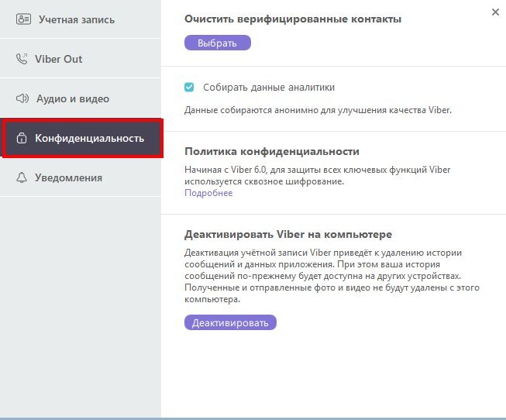Click the Собирать данные аналитики label text
Image resolution: width=506 pixels, height=420 pixels.
tap(269, 88)
